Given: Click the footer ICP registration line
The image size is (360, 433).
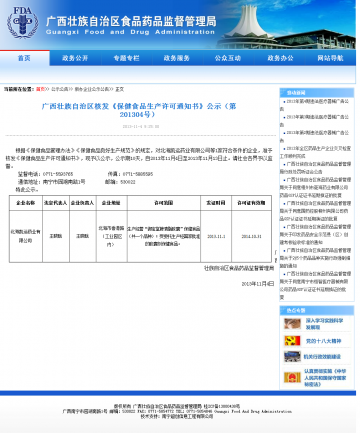Looking at the screenshot, I should point(177,406).
